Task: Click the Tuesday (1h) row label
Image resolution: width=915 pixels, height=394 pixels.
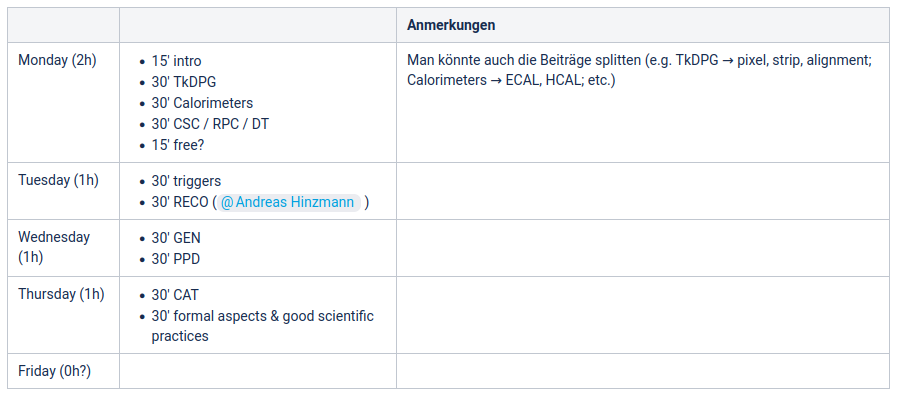Action: coord(58,180)
